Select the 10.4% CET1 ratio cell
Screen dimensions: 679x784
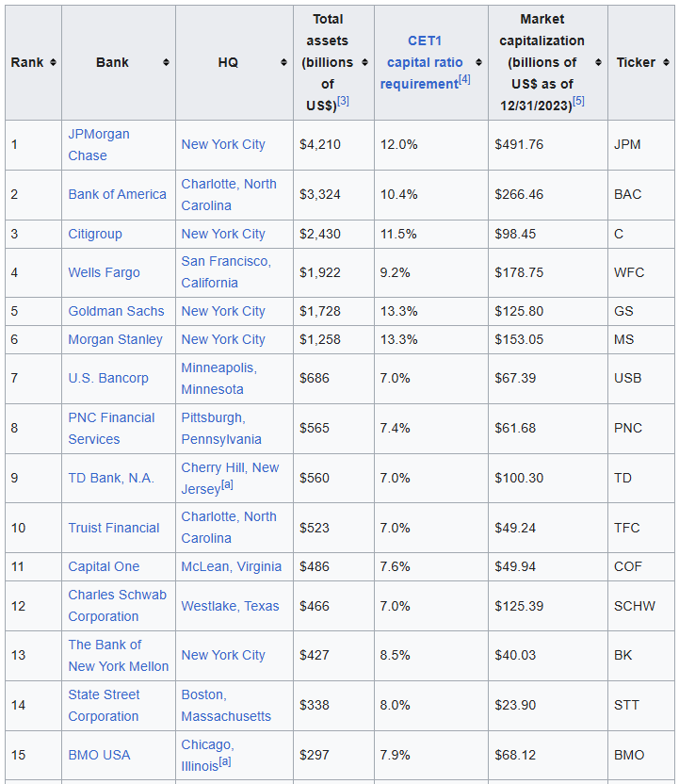pyautogui.click(x=431, y=195)
